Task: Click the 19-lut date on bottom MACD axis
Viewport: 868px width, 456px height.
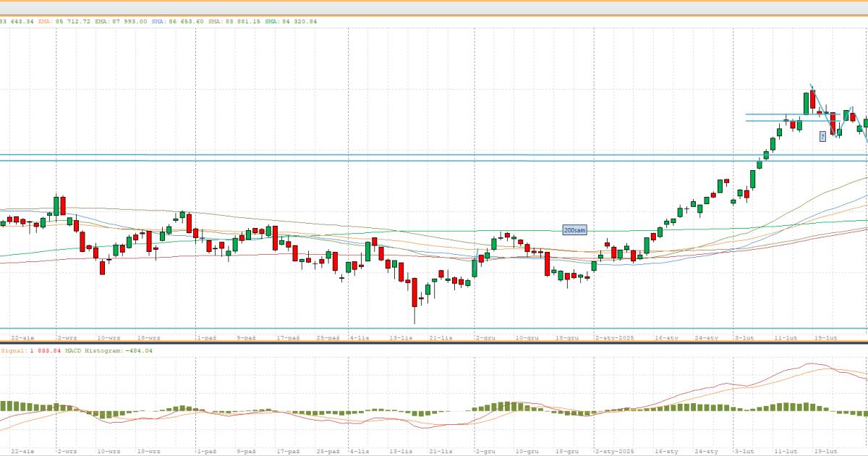Action: [x=825, y=450]
